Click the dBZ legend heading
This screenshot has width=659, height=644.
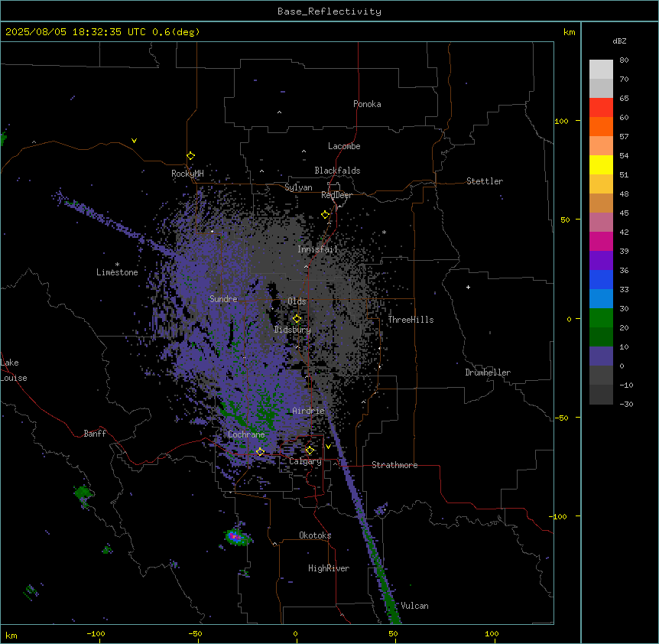(x=619, y=41)
